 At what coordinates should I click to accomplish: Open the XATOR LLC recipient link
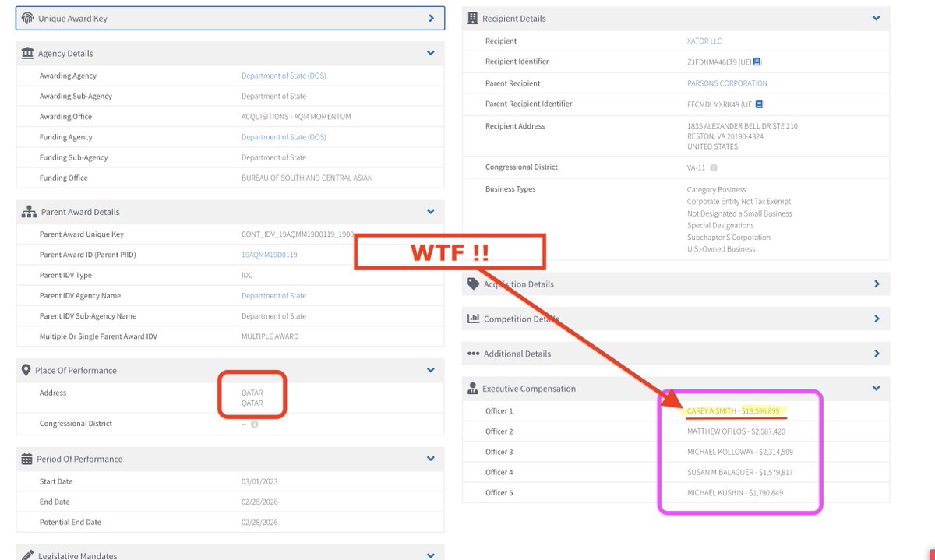click(x=704, y=41)
